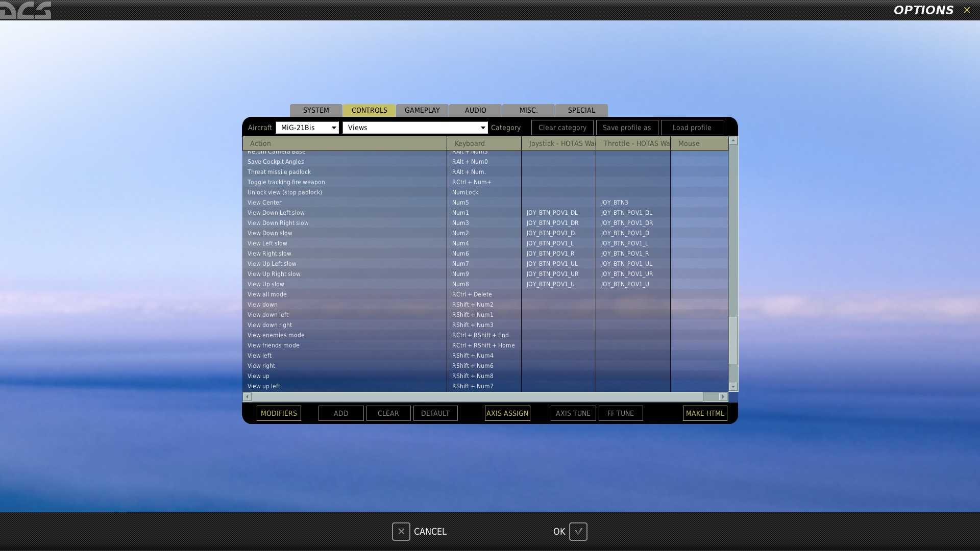This screenshot has width=980, height=551.
Task: Click keyboard cell NumLock
Action: pos(484,192)
